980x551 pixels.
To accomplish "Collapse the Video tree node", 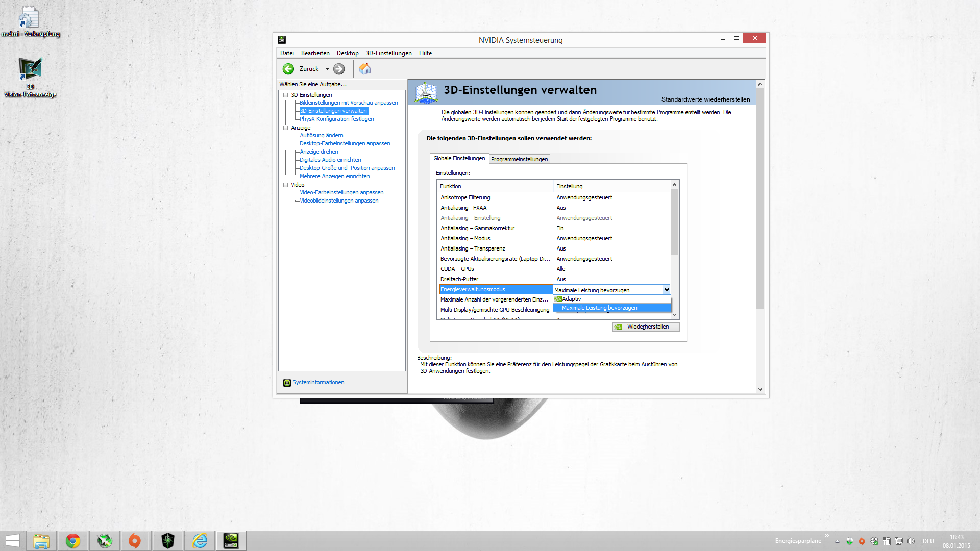I will click(286, 185).
